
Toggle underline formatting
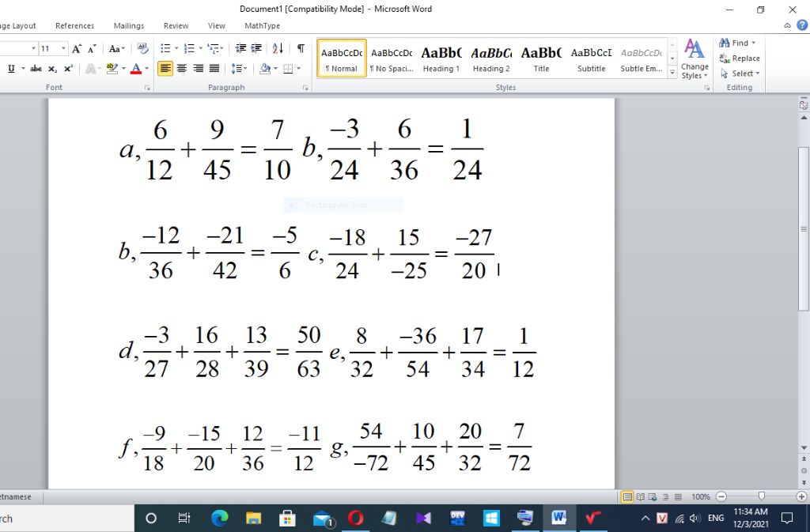pos(11,69)
